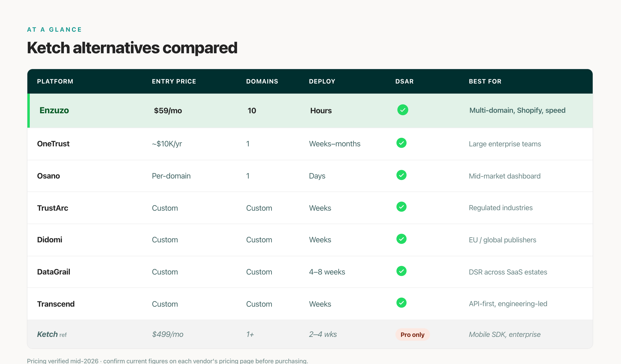This screenshot has height=364, width=621.
Task: Click the Custom entry price in Transcend row
Action: tap(165, 304)
